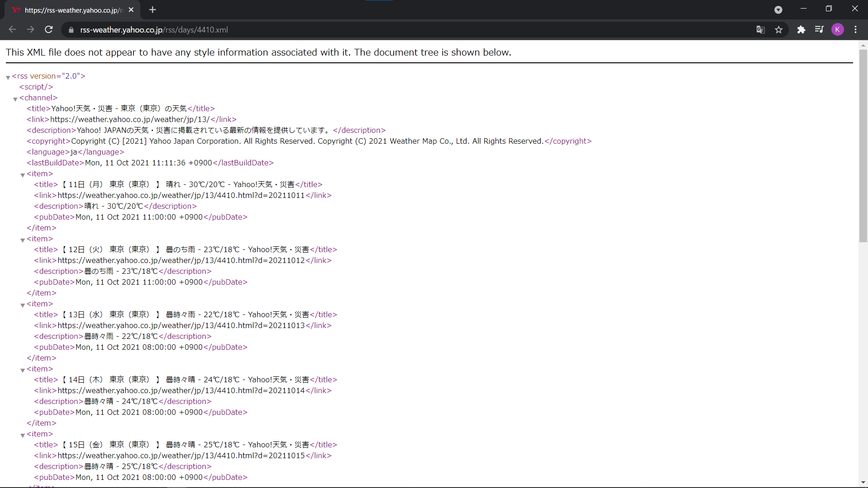Screen dimensions: 868x488
Task: Open the profile K avatar
Action: coord(837,30)
